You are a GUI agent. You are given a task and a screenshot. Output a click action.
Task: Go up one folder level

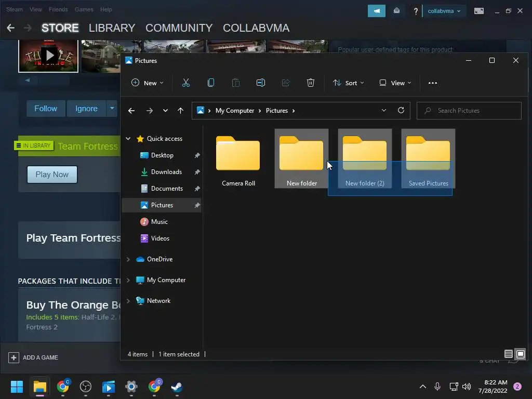pos(180,111)
